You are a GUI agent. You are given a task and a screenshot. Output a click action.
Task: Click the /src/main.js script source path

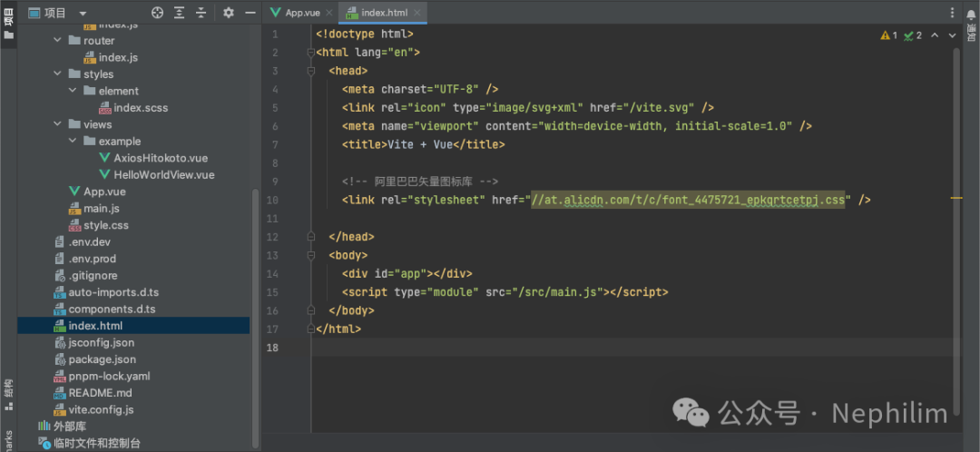pos(560,292)
